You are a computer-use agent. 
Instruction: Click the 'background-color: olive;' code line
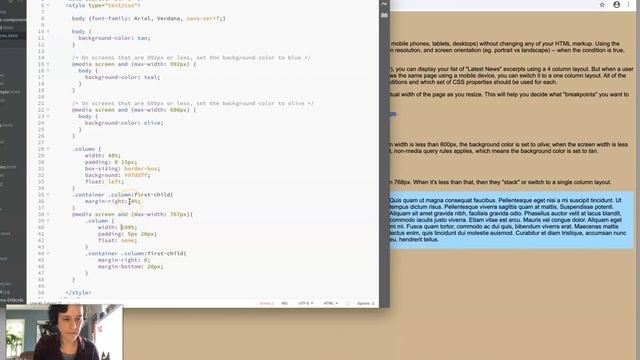(x=124, y=123)
